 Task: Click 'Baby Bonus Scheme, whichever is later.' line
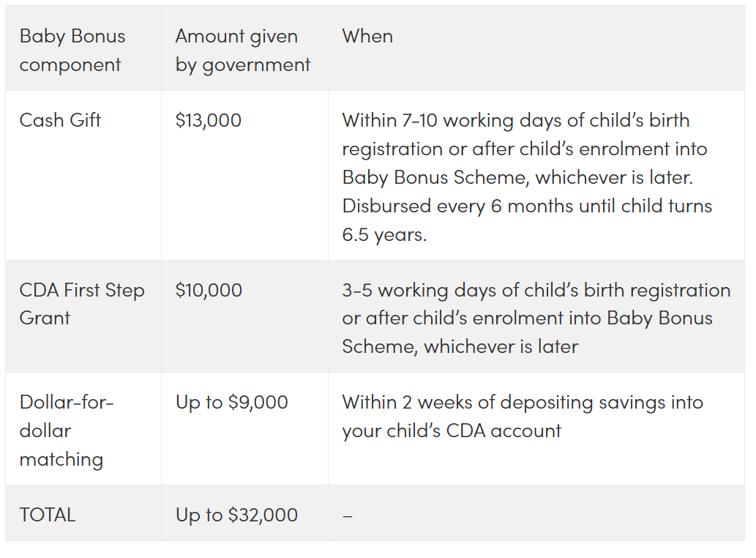(x=517, y=177)
